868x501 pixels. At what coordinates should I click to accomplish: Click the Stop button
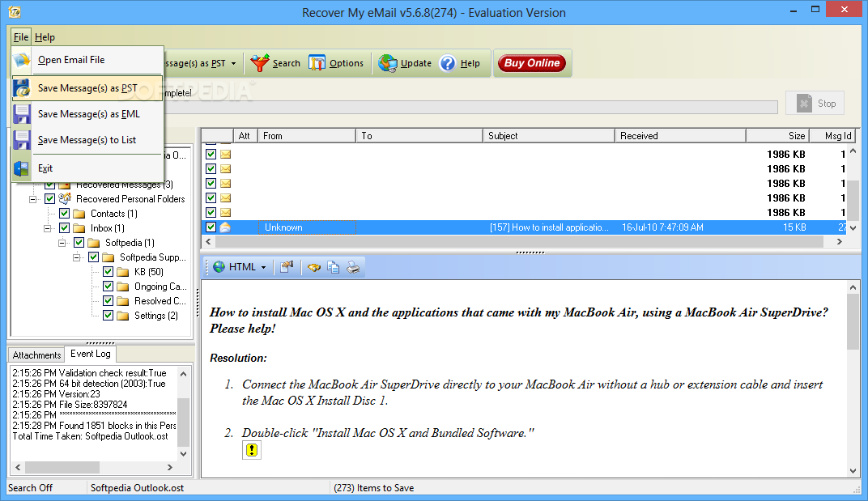[815, 103]
